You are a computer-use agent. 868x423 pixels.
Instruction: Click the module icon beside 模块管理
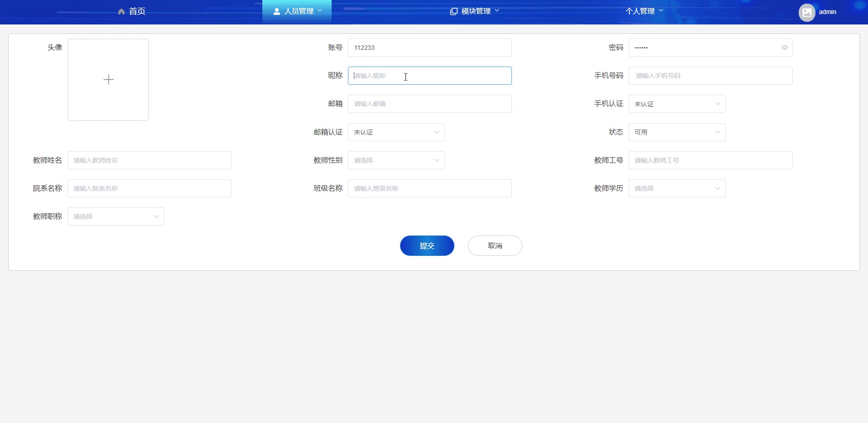tap(453, 11)
